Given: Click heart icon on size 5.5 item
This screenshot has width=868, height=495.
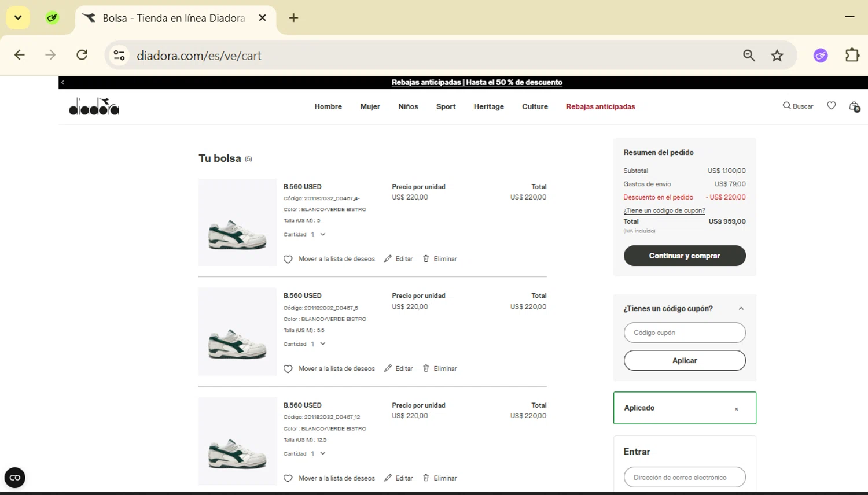Looking at the screenshot, I should pos(288,369).
